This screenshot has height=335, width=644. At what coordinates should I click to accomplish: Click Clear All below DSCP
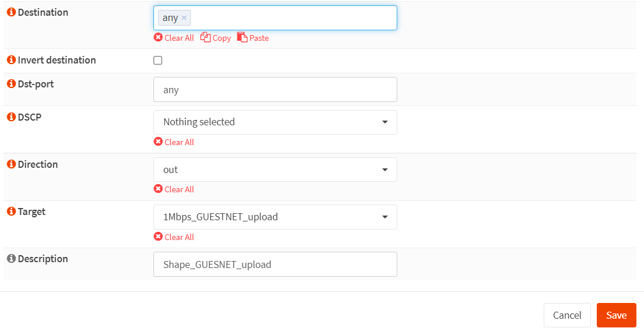click(x=174, y=142)
